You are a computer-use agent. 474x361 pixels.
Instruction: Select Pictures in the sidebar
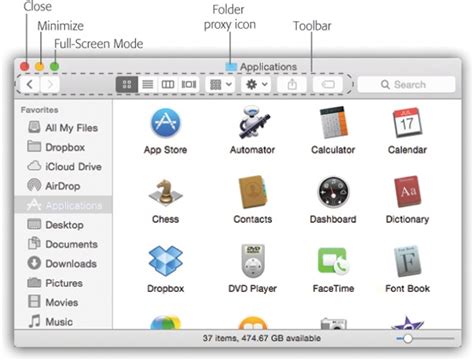click(63, 283)
